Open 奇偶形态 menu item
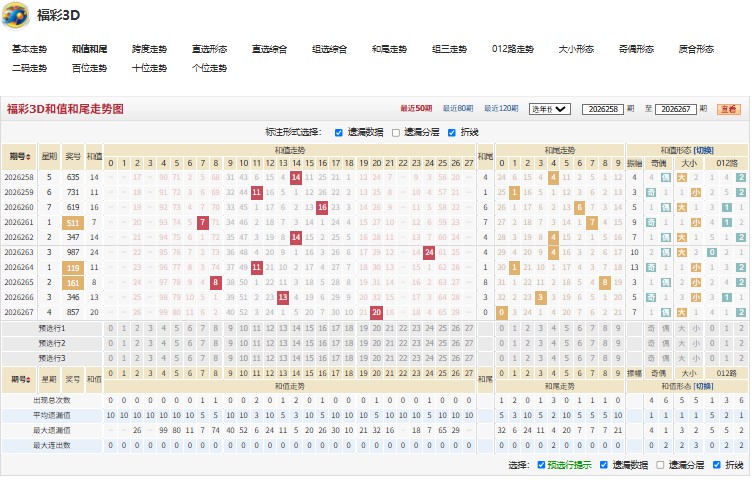Viewport: 752px width, 480px height. pos(636,49)
